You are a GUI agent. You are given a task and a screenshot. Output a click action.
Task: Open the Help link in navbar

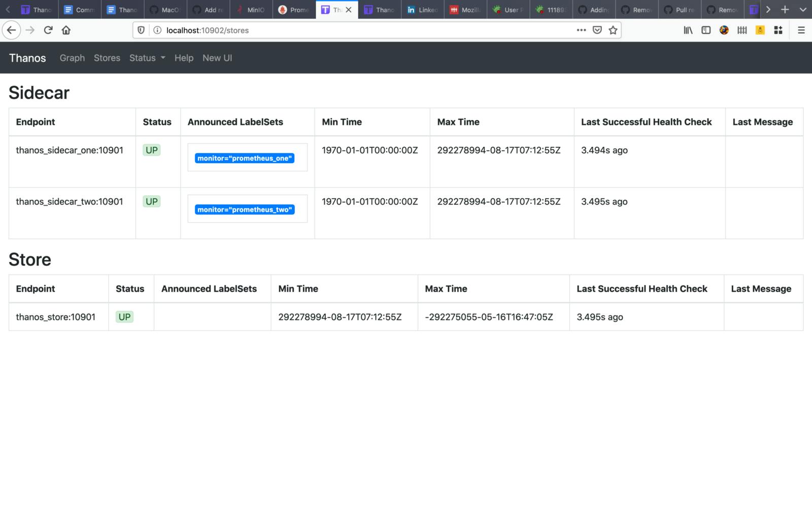click(184, 58)
